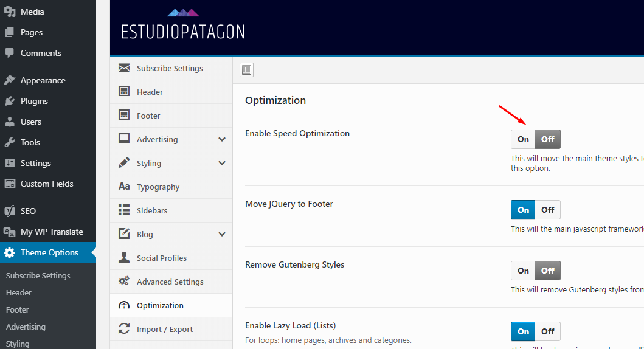This screenshot has width=644, height=349.
Task: Expand the Blog section chevron
Action: pyautogui.click(x=222, y=234)
